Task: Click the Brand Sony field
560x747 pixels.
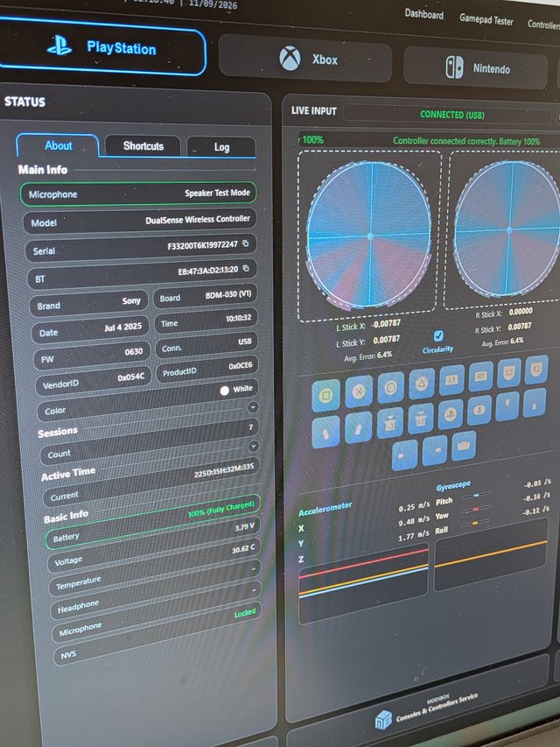Action: pyautogui.click(x=89, y=302)
